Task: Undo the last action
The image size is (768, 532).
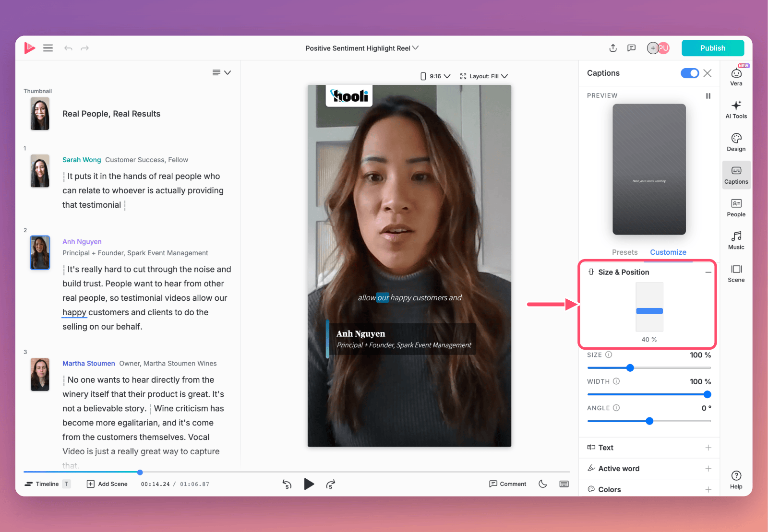Action: (x=68, y=48)
